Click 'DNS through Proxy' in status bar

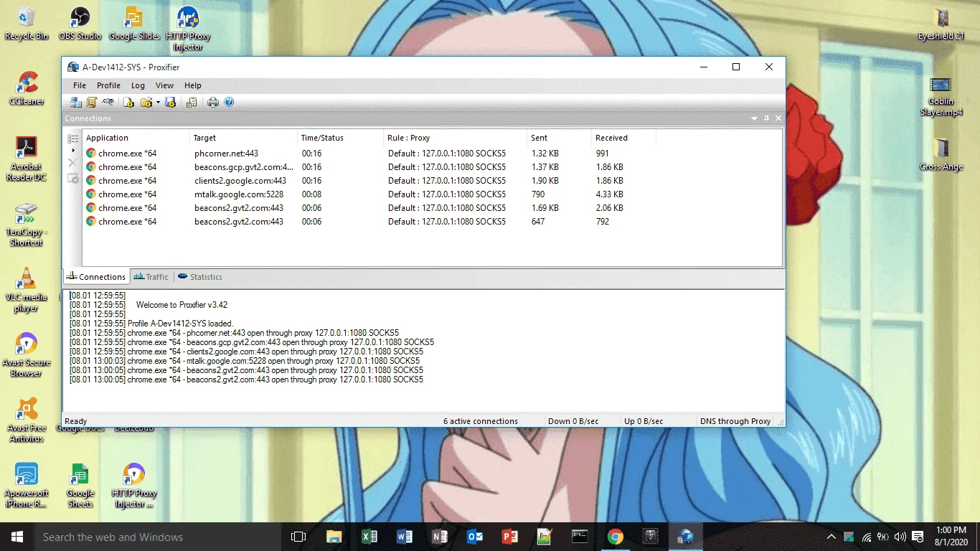[735, 421]
